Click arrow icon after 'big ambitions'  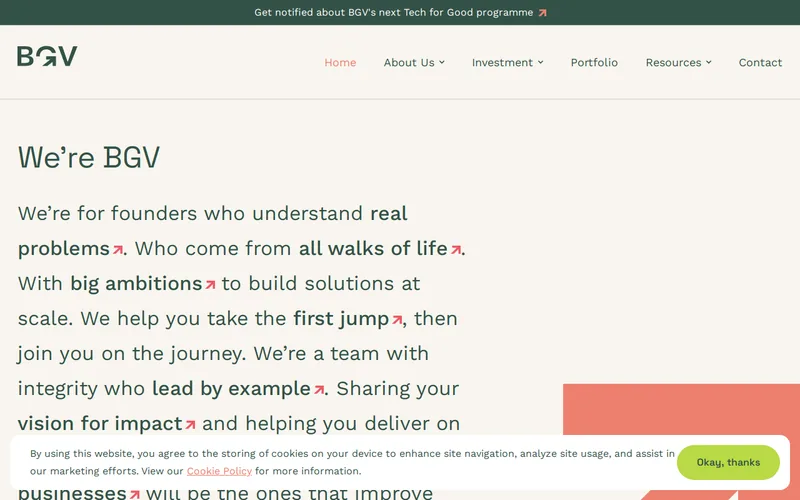click(x=210, y=285)
